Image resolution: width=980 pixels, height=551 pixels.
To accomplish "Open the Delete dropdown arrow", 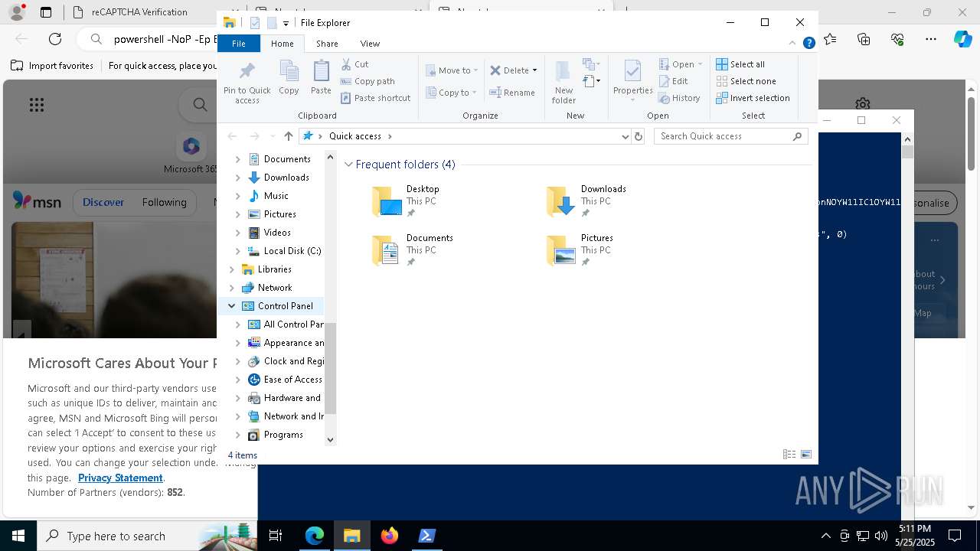I will pos(534,70).
